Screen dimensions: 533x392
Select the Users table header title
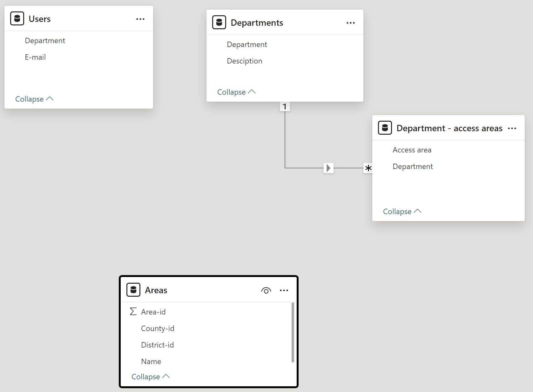point(40,19)
